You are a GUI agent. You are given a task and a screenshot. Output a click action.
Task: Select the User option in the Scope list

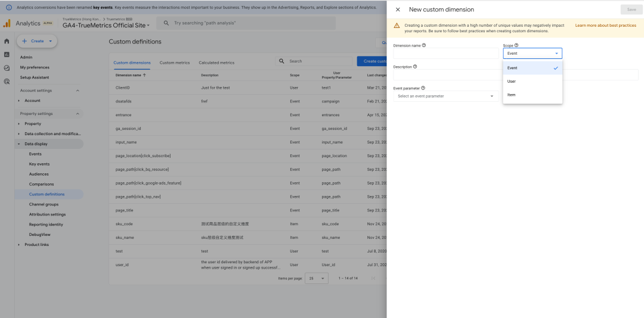pos(532,81)
